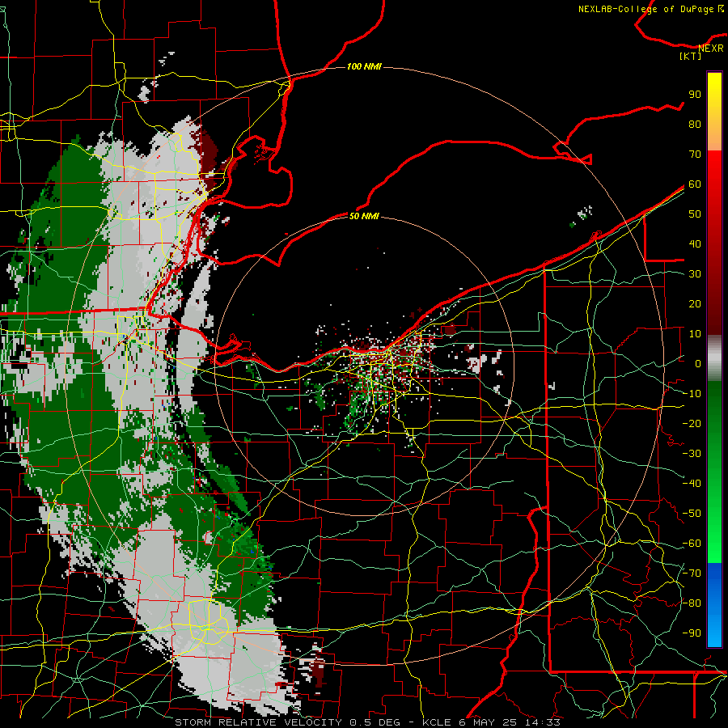Click the positive 20 scale label
728x728 pixels.
click(695, 303)
